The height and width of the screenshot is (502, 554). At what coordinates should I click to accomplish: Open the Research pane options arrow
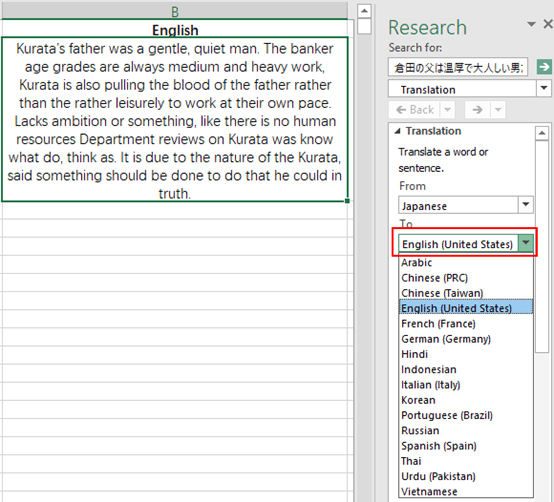[531, 24]
